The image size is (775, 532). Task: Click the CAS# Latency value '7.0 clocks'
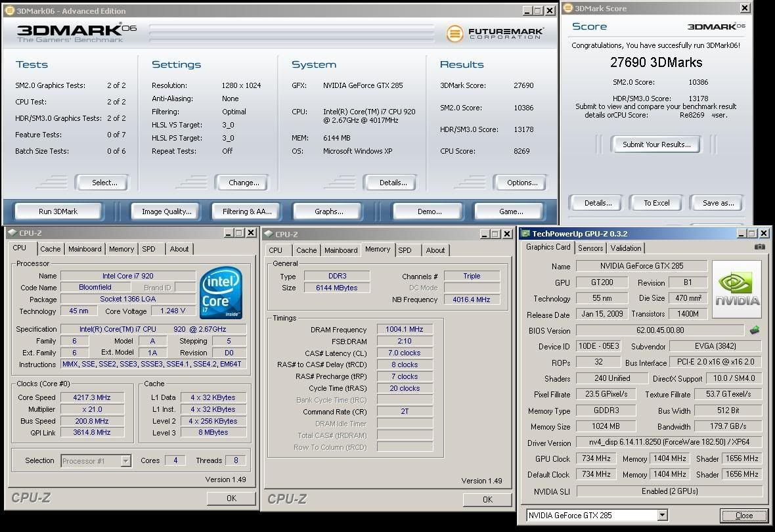pos(405,353)
